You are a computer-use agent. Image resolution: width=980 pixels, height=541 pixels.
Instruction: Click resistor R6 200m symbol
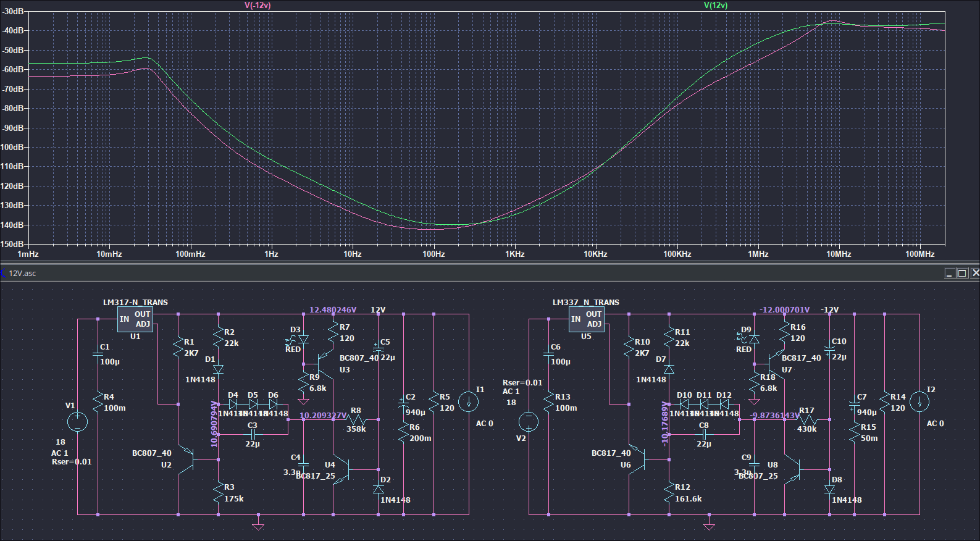click(403, 432)
